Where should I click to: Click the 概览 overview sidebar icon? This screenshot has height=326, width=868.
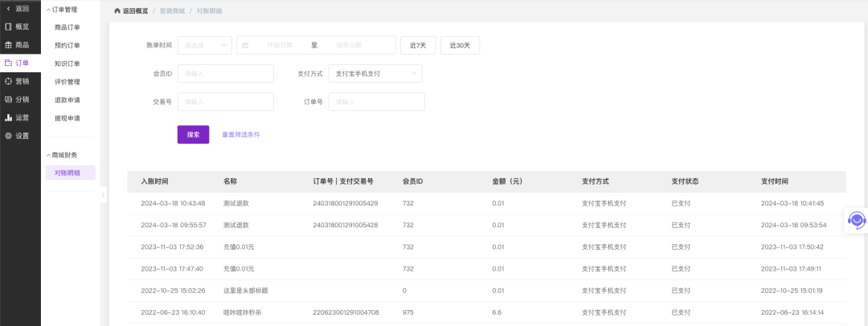click(x=9, y=26)
